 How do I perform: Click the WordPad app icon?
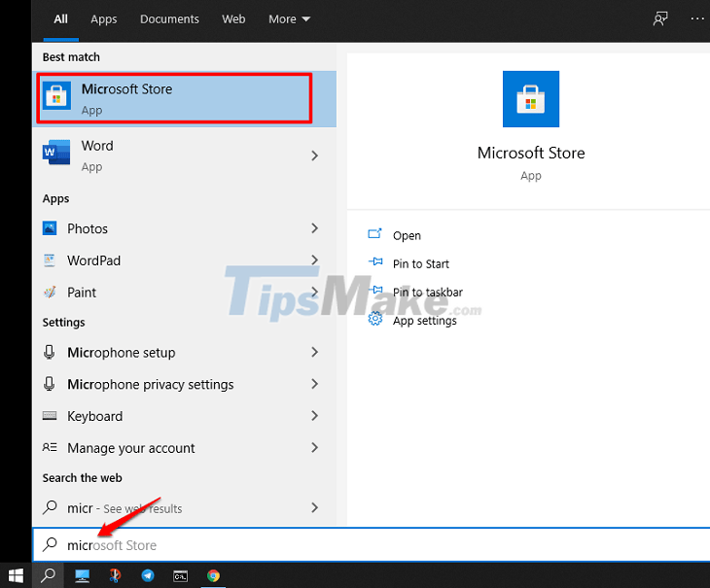(50, 260)
